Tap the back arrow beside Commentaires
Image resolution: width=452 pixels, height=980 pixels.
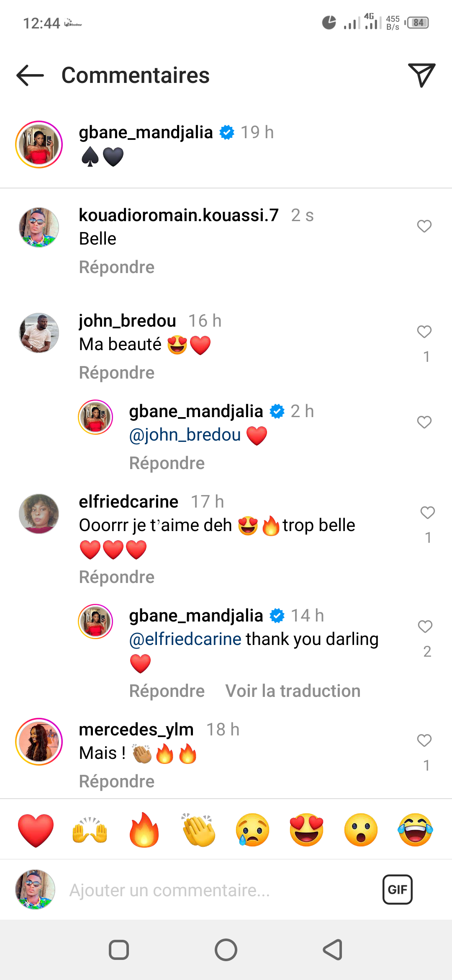coord(30,75)
